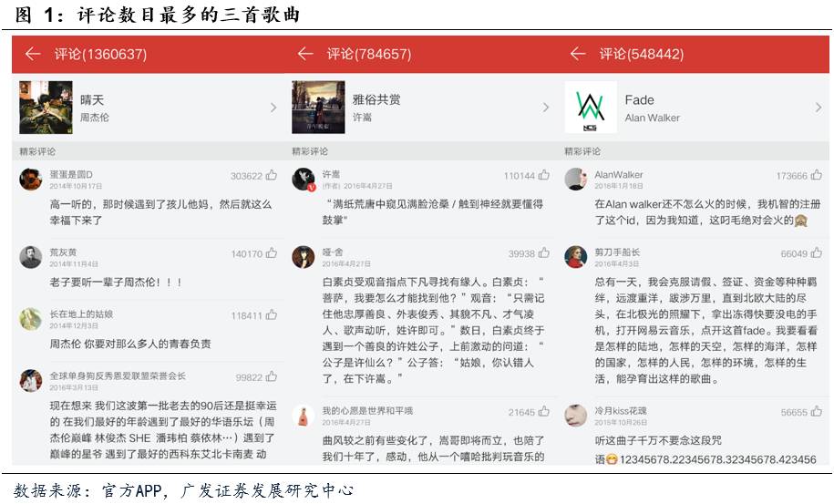Screen dimensions: 834x504
Task: Open the Fade NCS album cover
Action: [x=591, y=108]
